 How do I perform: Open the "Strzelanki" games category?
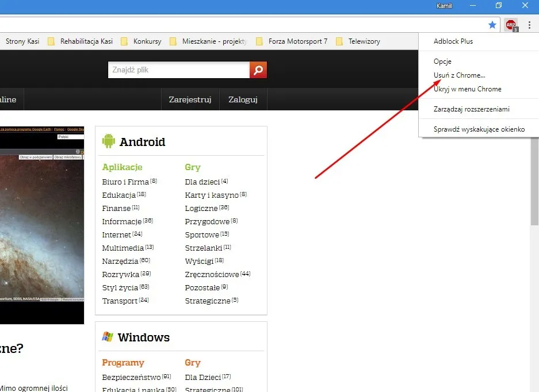[205, 248]
